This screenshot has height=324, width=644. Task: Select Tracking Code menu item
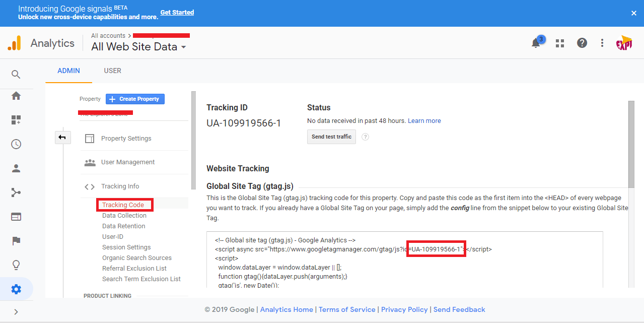123,205
